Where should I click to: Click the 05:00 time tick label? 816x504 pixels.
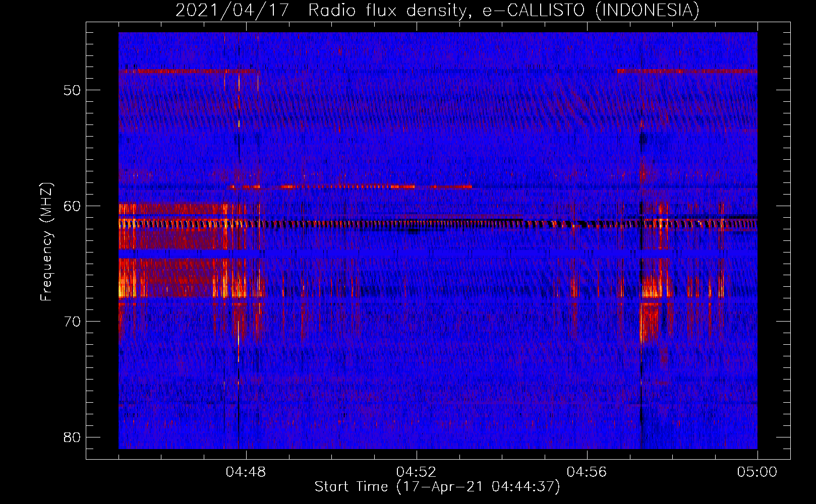tap(757, 472)
